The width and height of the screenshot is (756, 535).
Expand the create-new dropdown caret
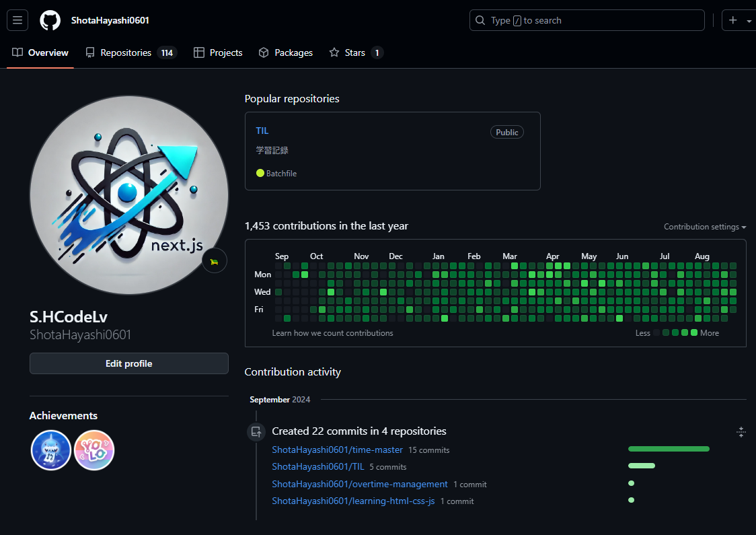tap(749, 21)
